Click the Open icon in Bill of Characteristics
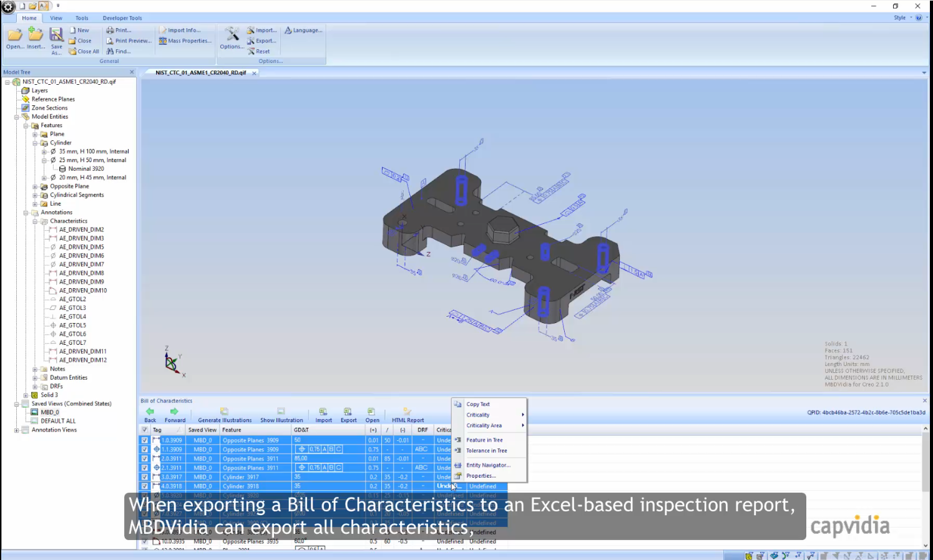This screenshot has width=933, height=560. tap(371, 412)
